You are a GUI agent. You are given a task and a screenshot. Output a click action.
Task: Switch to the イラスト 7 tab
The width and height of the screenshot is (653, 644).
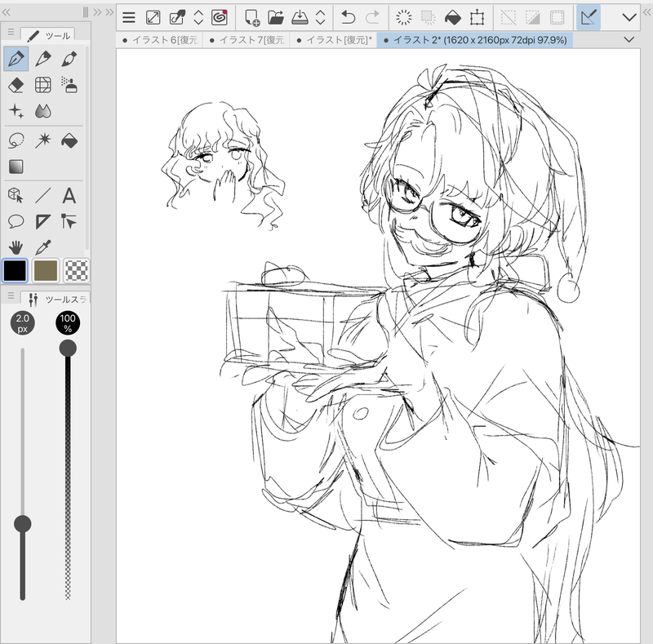247,40
